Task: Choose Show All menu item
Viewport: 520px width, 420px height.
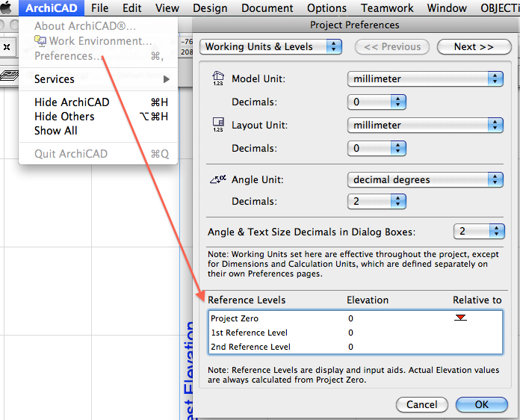Action: pyautogui.click(x=98, y=131)
